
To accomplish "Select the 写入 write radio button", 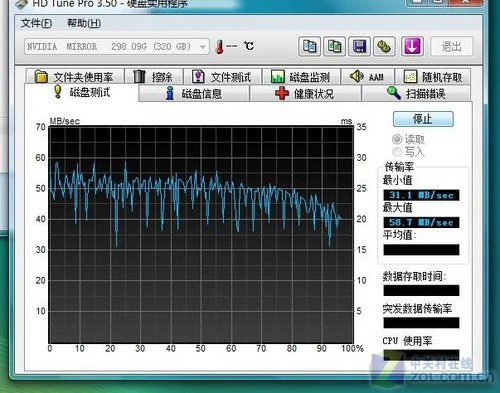I will [x=397, y=152].
